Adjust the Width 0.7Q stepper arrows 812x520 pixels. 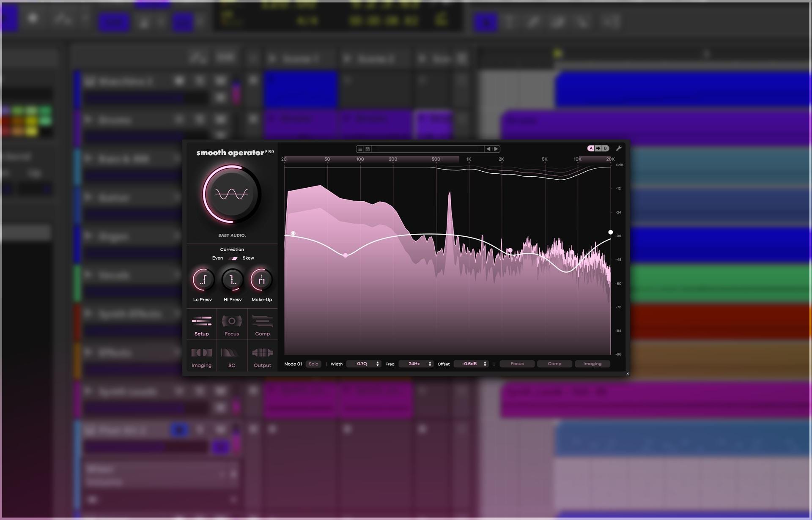[377, 364]
